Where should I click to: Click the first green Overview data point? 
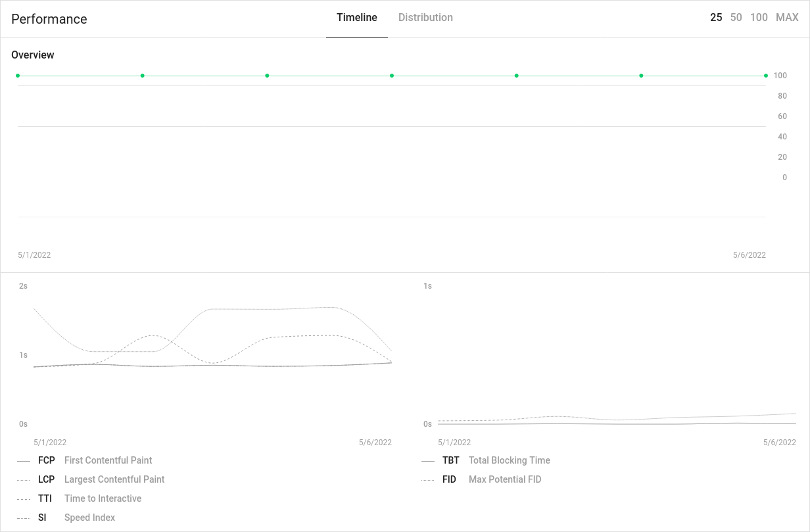click(18, 76)
